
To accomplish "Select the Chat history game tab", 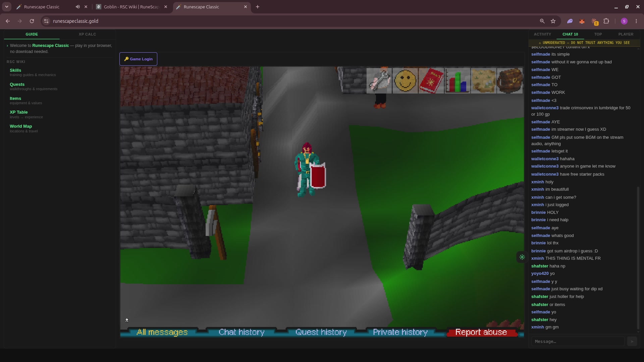I will tap(241, 333).
